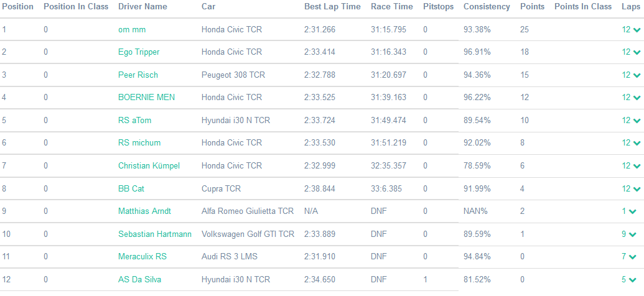
Task: Expand laps chevron for Sebastian Hartmann row
Action: point(633,234)
